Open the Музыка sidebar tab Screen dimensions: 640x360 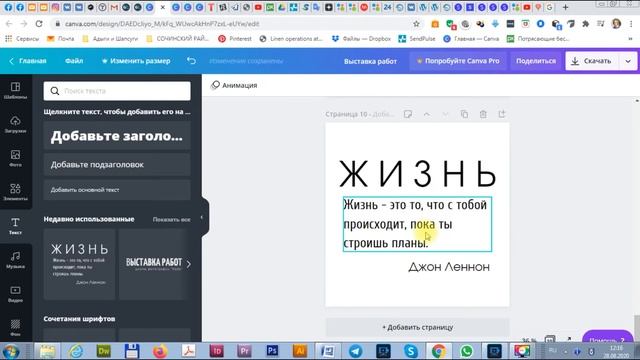(x=16, y=260)
